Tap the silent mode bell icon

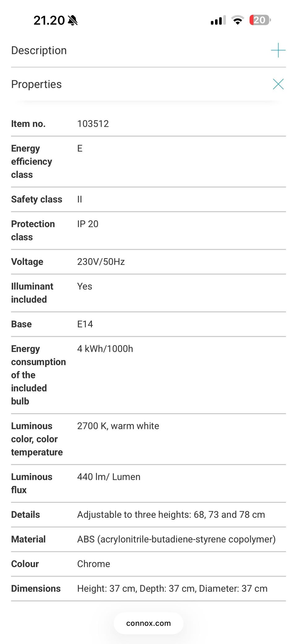point(73,21)
